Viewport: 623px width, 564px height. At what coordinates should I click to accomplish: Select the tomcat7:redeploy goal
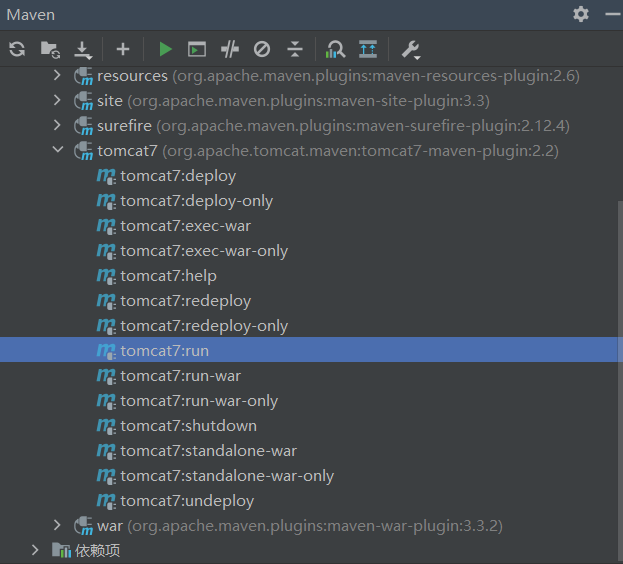tap(186, 301)
